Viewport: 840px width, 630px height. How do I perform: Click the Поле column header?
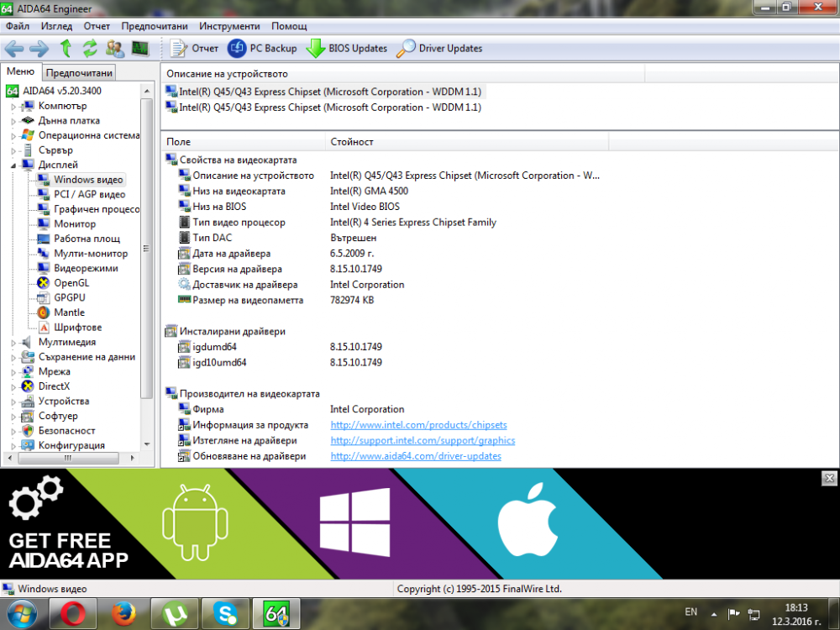[x=243, y=142]
